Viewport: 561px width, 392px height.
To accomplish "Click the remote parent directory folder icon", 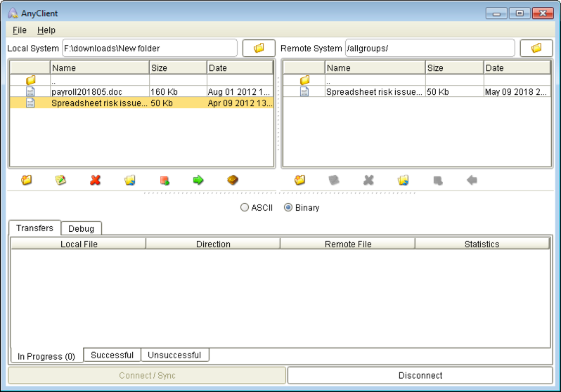I will coord(304,80).
